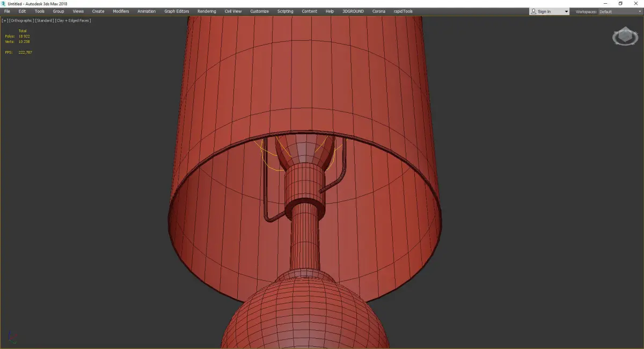
Task: Open the Workspaces Default dropdown
Action: tap(619, 11)
